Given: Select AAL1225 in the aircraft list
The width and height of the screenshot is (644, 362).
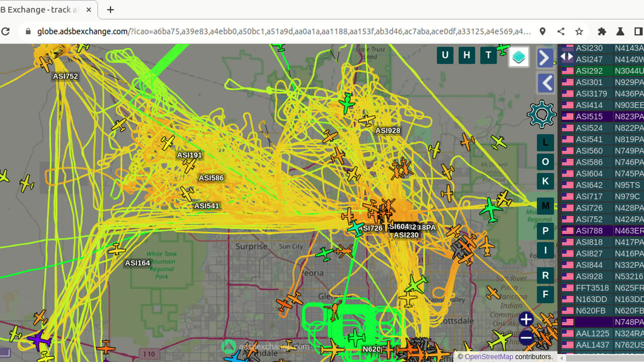Looking at the screenshot, I should 602,333.
